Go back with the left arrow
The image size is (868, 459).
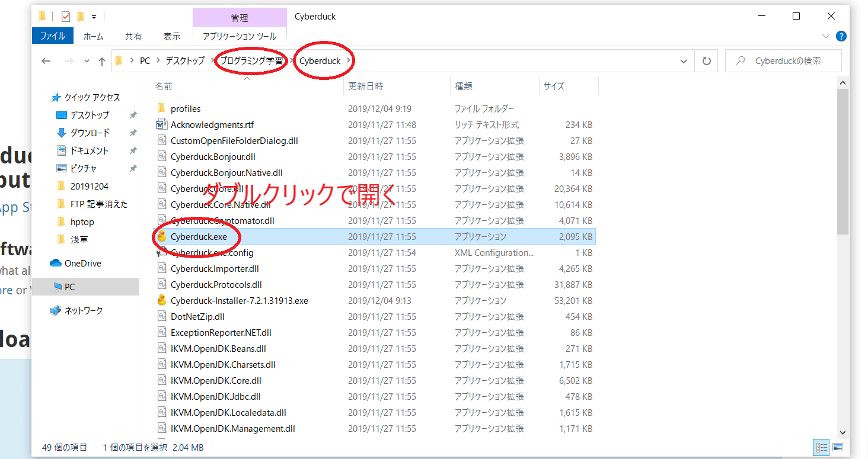pos(46,61)
